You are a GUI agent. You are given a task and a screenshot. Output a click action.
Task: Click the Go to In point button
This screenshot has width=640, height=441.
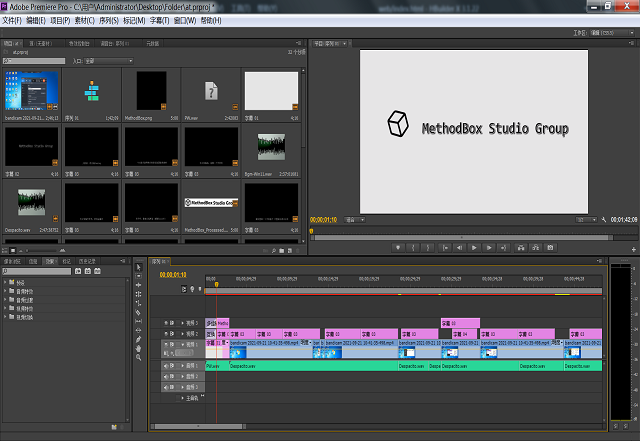[x=444, y=247]
